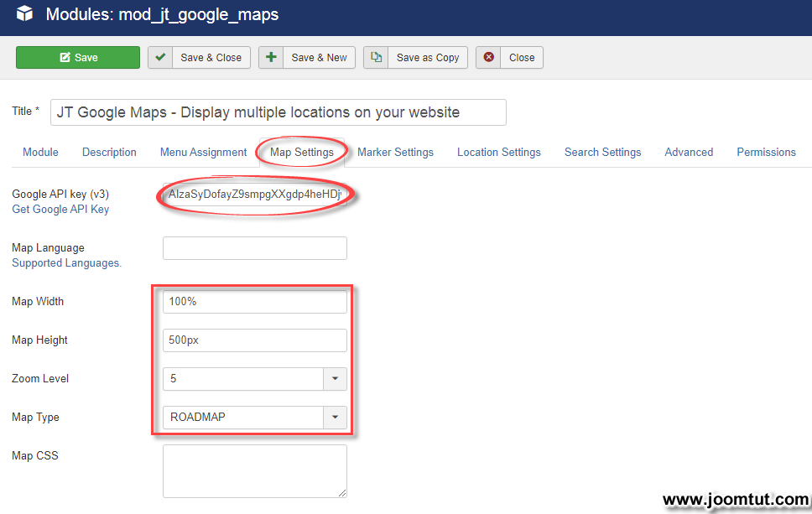Screen dimensions: 812x514
Task: Click the Close button label
Action: pyautogui.click(x=522, y=58)
